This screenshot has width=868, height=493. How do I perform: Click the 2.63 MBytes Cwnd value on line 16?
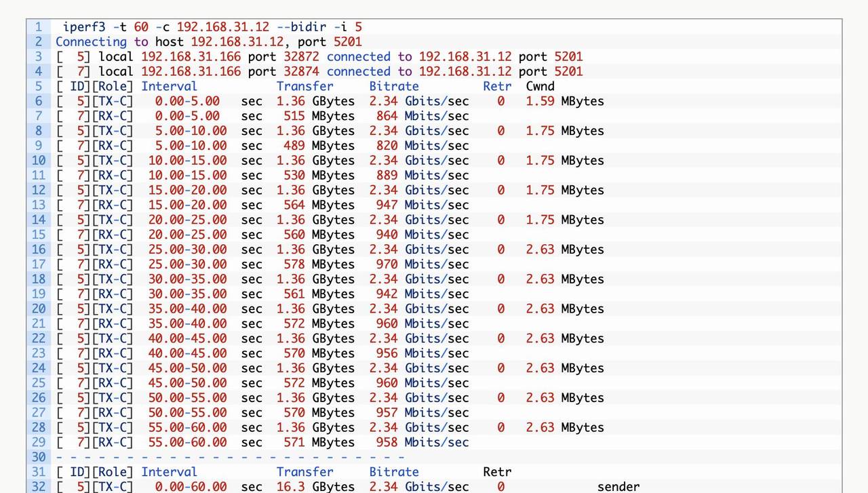point(564,249)
